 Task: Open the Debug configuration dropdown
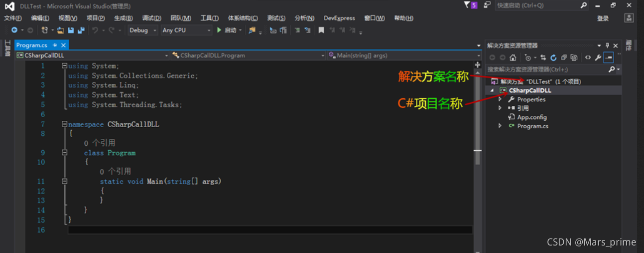pos(142,30)
